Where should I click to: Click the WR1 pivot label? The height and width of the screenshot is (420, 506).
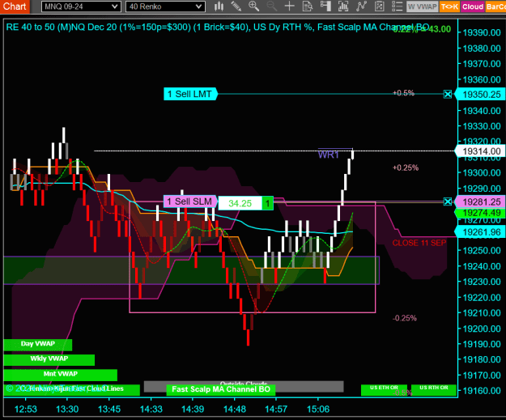tap(328, 155)
